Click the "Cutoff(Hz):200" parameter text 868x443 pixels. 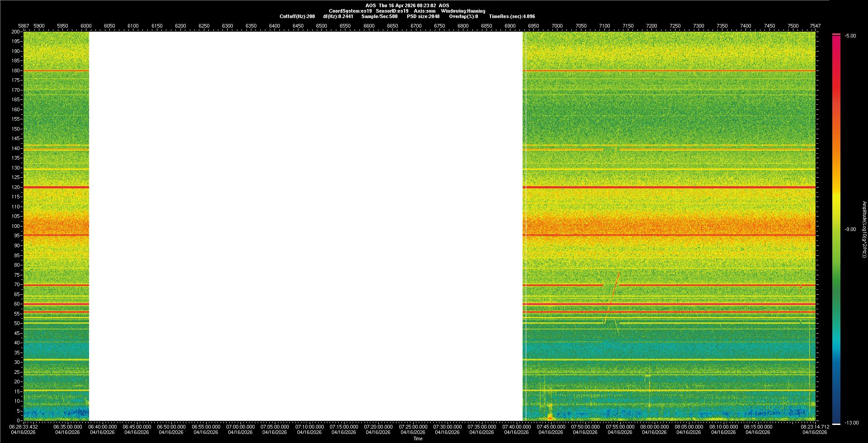click(x=297, y=16)
